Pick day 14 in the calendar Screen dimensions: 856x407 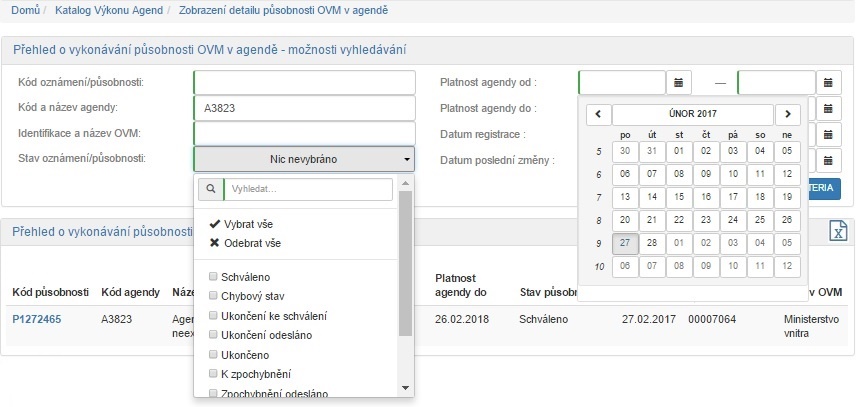[x=652, y=196]
